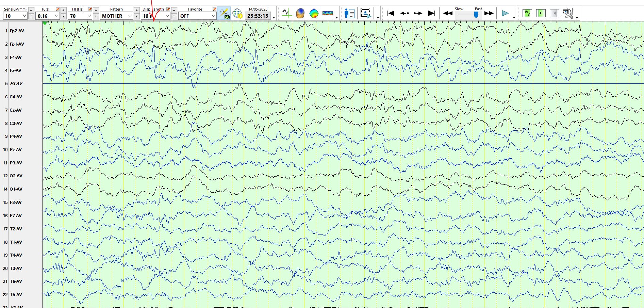Screen dimensions: 644x308
Task: Step TC(s) up with its up arrow
Action: click(64, 10)
